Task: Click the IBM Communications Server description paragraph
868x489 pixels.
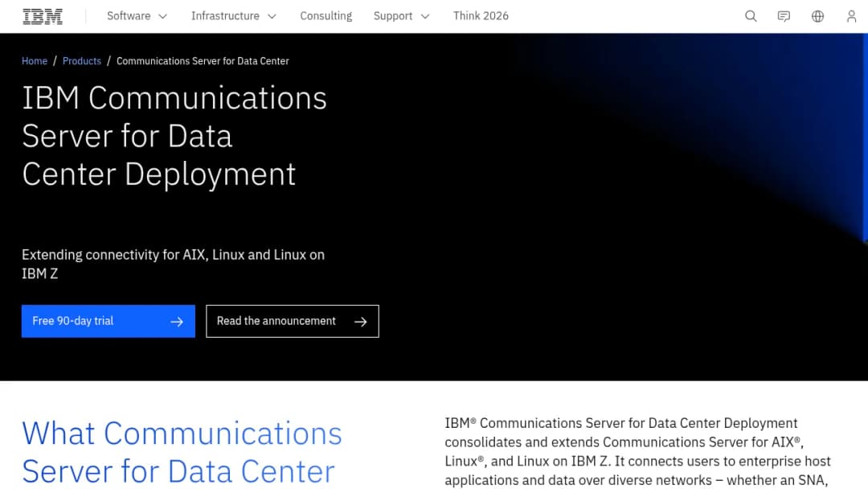Action: point(637,452)
